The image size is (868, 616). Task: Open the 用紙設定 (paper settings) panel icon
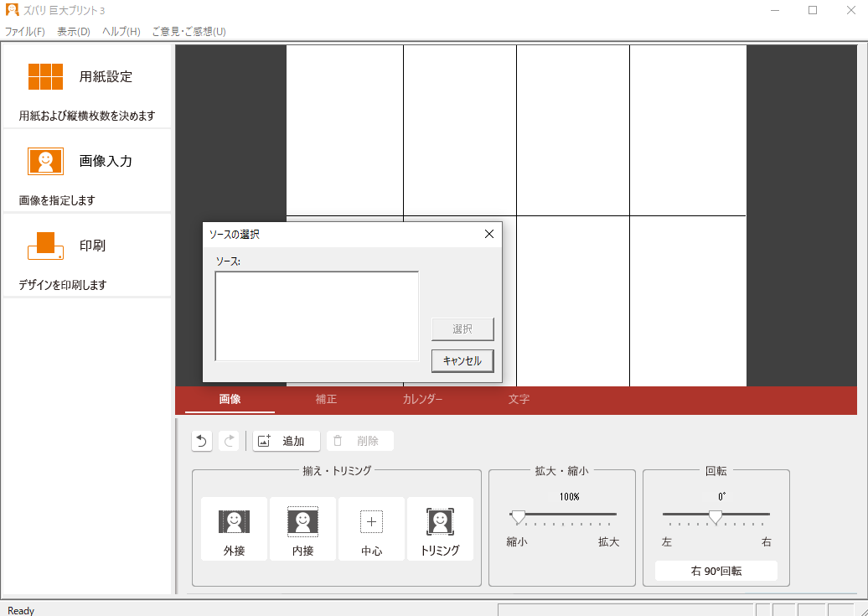click(45, 76)
